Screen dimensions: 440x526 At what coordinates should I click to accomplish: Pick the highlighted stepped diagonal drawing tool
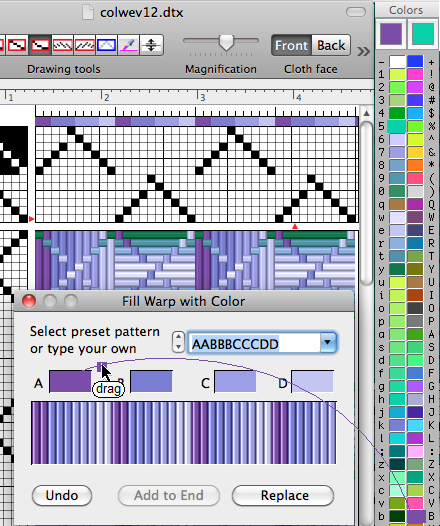[40, 45]
